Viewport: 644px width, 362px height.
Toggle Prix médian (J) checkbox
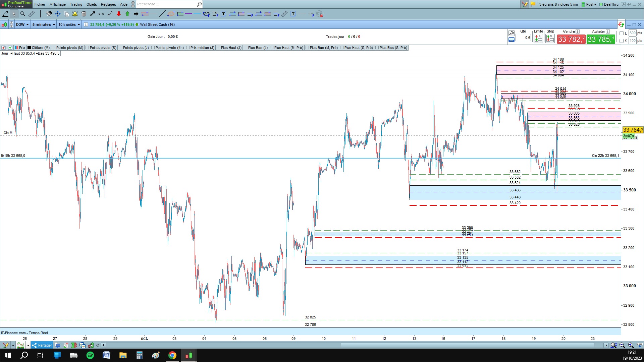pyautogui.click(x=188, y=48)
